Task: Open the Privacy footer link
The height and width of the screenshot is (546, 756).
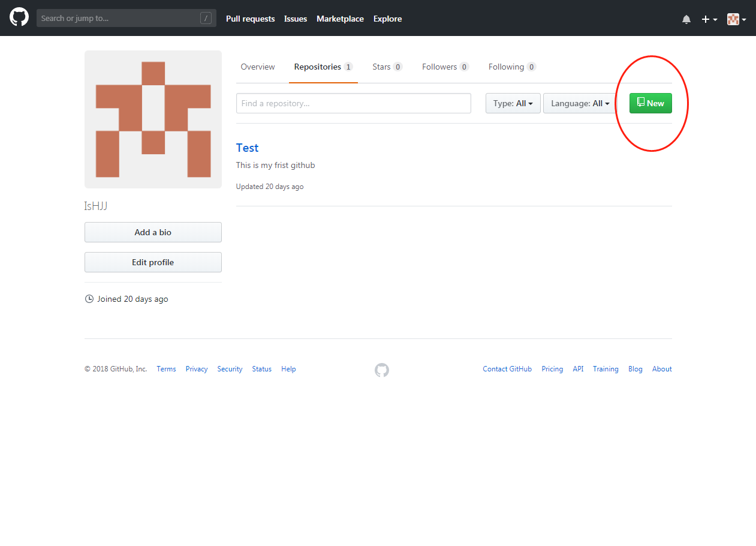Action: coord(197,369)
